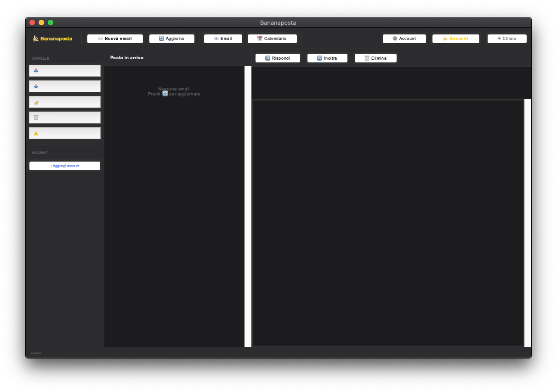This screenshot has width=557, height=392.
Task: Click the + Aggiungi account link
Action: (x=65, y=166)
